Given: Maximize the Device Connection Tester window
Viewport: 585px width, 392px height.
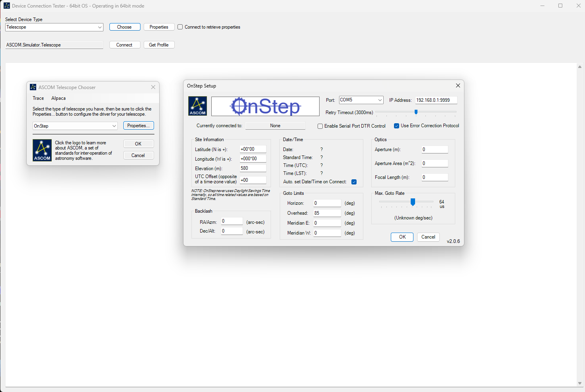Looking at the screenshot, I should (x=560, y=6).
